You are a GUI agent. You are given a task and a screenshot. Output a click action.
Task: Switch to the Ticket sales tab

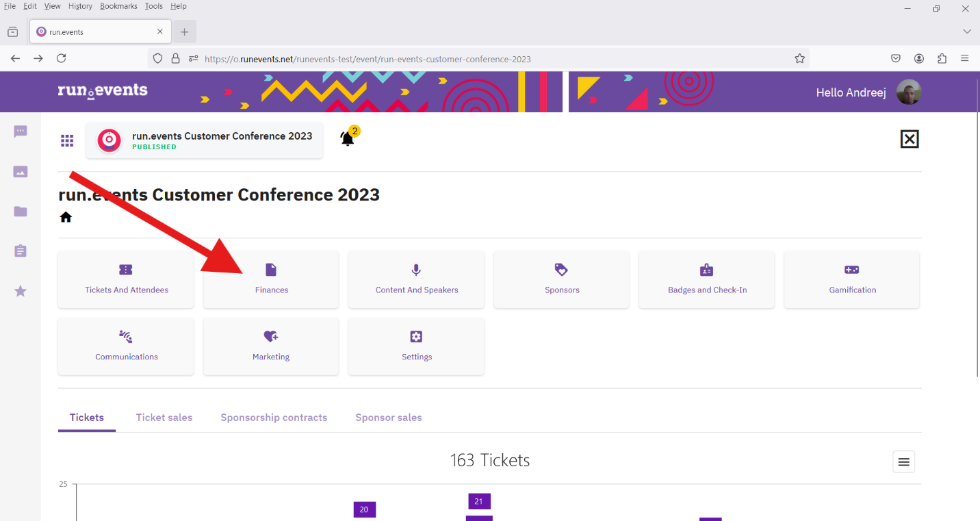tap(164, 418)
